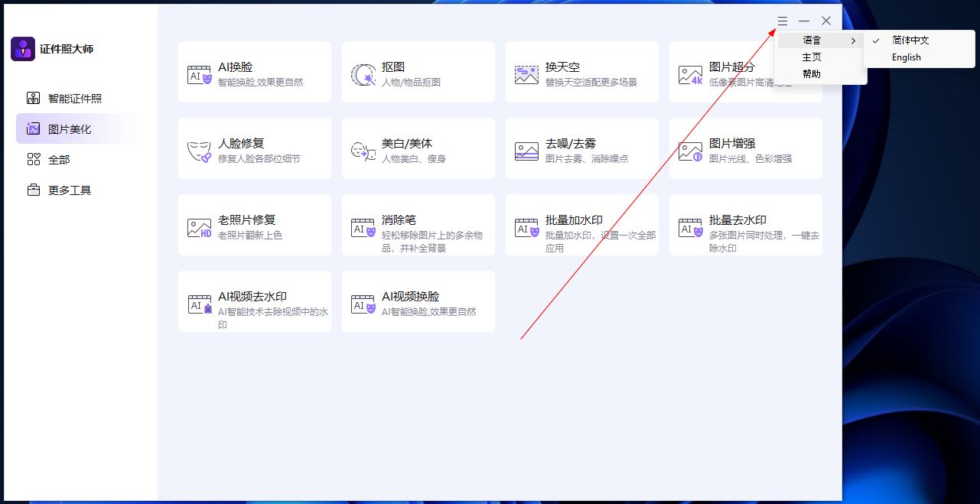Open the 人脸修复 tool title
Viewport: 980px width, 504px height.
(x=241, y=144)
